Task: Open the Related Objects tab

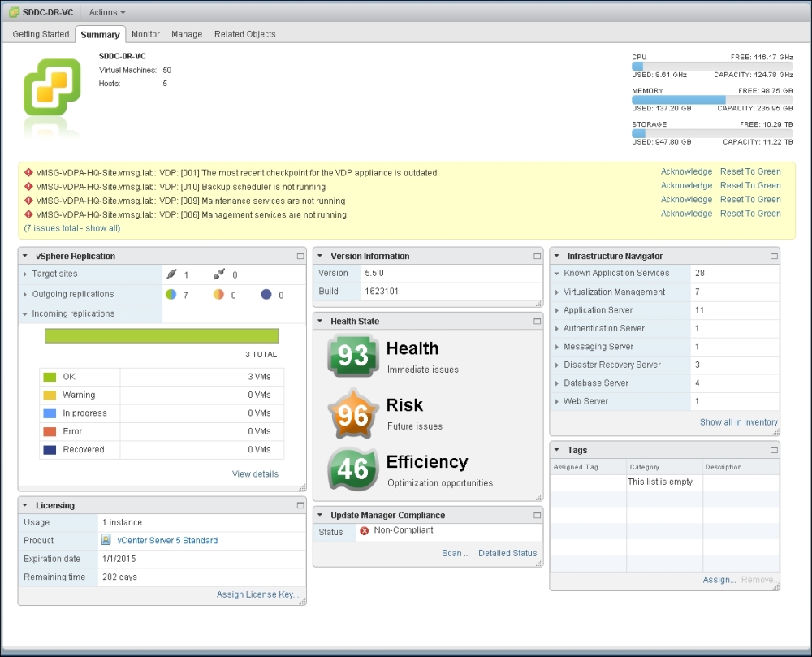Action: coord(245,34)
